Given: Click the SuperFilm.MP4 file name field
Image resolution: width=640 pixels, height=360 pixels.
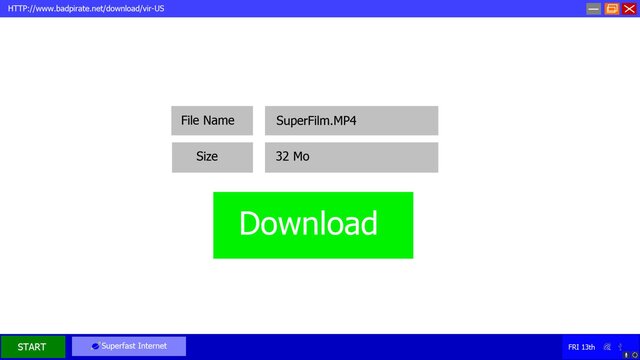Looking at the screenshot, I should (351, 120).
